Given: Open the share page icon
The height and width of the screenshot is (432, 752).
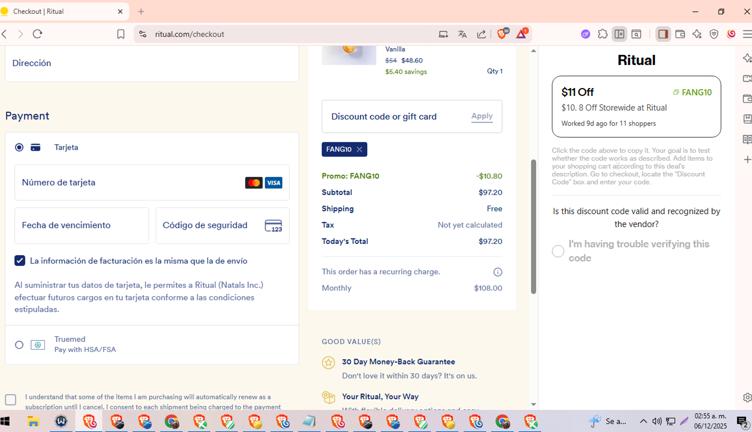Looking at the screenshot, I should coord(481,34).
